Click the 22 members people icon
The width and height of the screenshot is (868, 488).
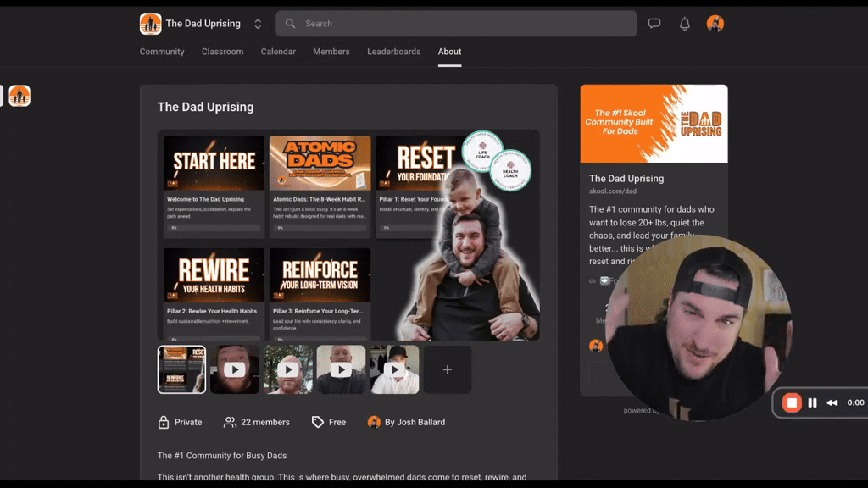pos(230,422)
